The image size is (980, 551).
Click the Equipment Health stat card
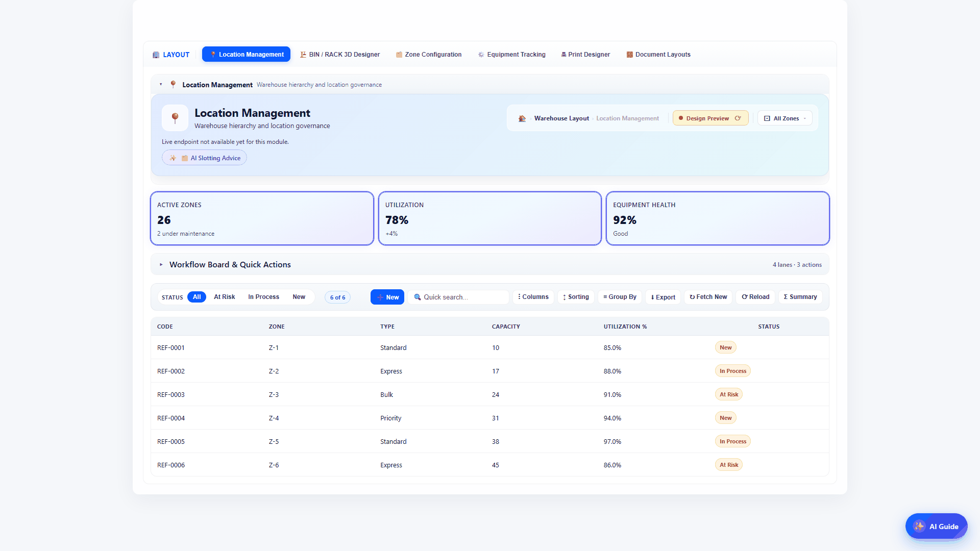pos(718,218)
